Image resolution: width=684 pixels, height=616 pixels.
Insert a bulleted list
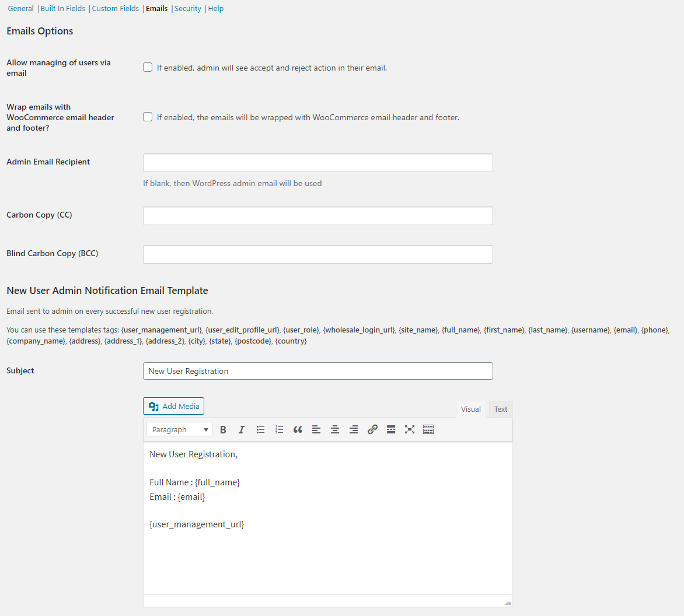260,429
